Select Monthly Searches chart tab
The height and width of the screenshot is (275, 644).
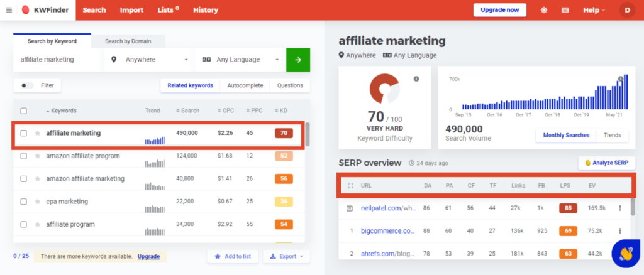pos(566,135)
